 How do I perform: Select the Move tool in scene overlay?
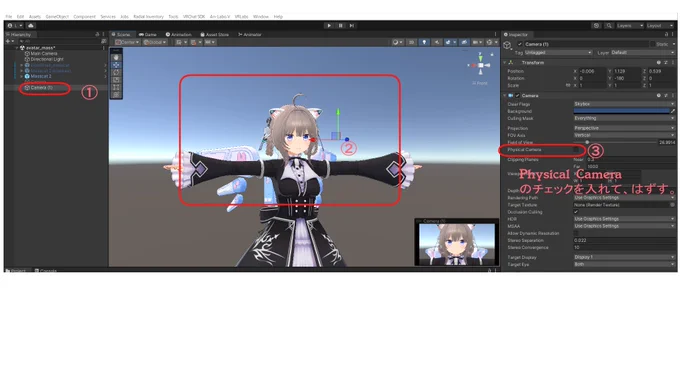(116, 65)
